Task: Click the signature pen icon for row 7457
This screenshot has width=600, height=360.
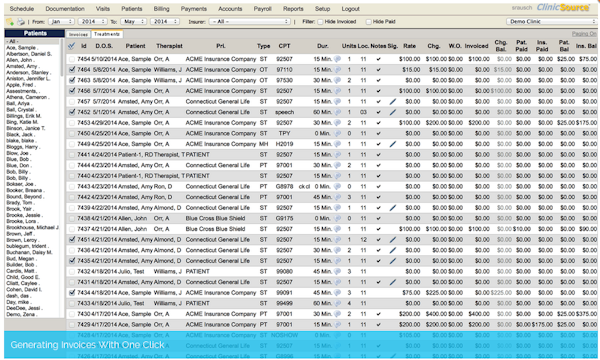Action: pyautogui.click(x=393, y=102)
